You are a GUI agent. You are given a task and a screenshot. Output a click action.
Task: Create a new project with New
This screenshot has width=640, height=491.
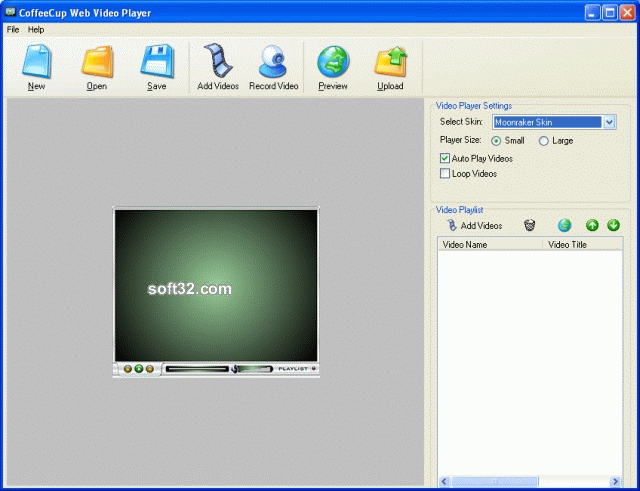click(36, 67)
